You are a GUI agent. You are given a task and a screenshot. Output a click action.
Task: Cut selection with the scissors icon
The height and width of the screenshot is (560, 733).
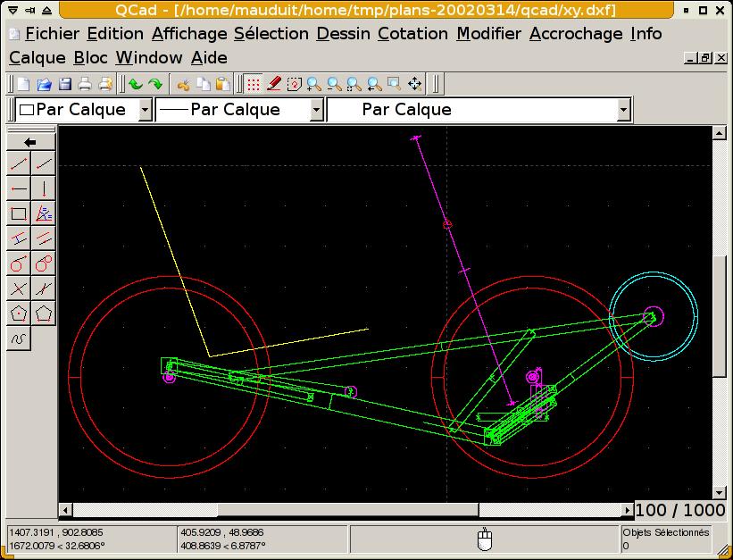[183, 84]
